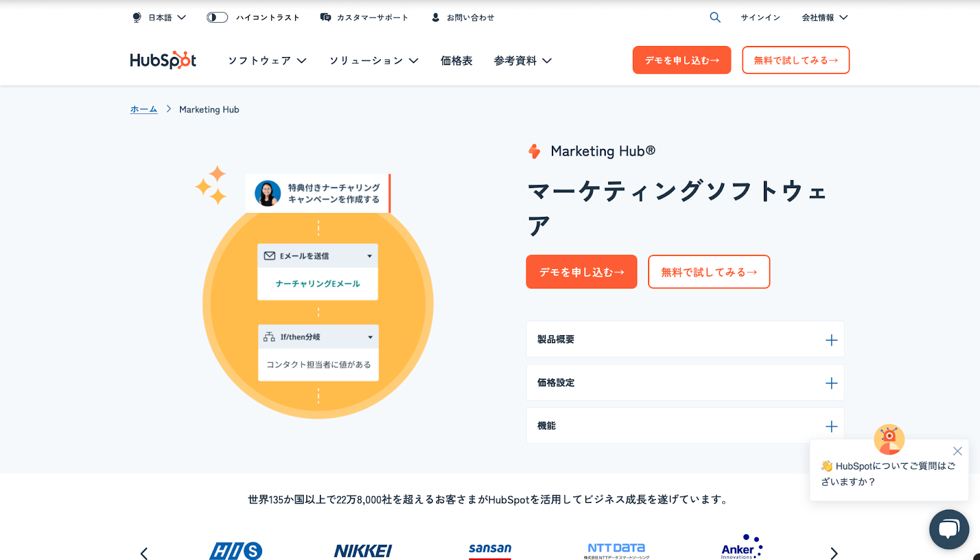Viewport: 980px width, 560px height.
Task: Click header 無料で試してみる button
Action: coord(796,60)
